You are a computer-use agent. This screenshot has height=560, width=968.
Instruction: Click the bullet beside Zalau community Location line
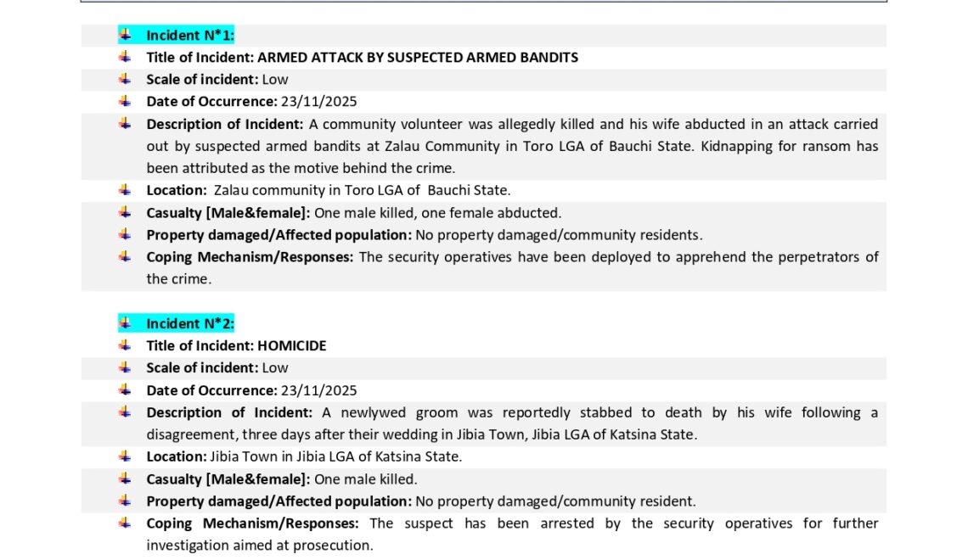point(125,190)
